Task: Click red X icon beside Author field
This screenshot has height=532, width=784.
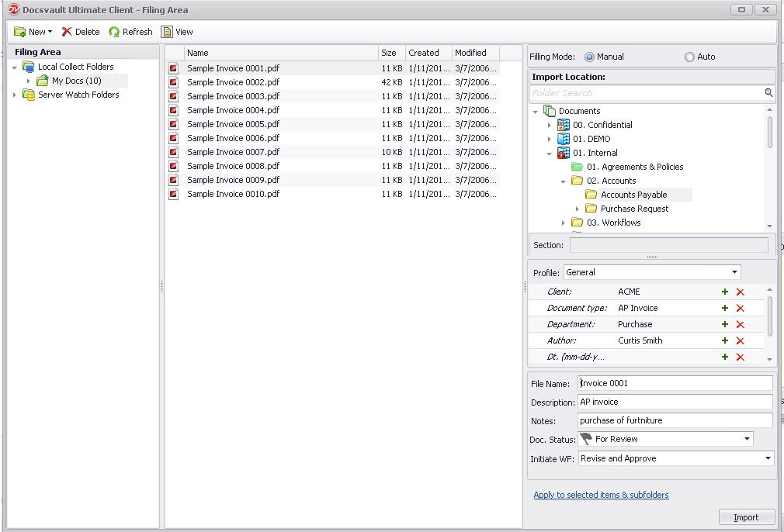Action: 740,340
